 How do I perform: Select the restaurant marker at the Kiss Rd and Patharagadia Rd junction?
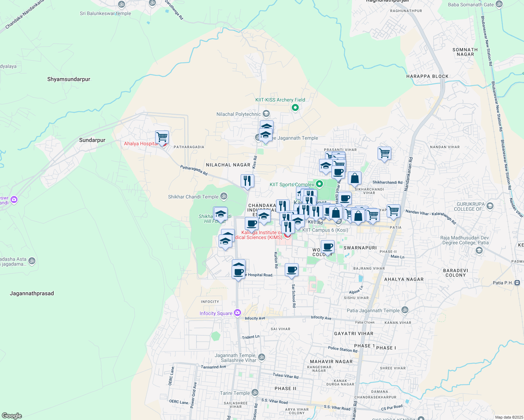pyautogui.click(x=247, y=181)
